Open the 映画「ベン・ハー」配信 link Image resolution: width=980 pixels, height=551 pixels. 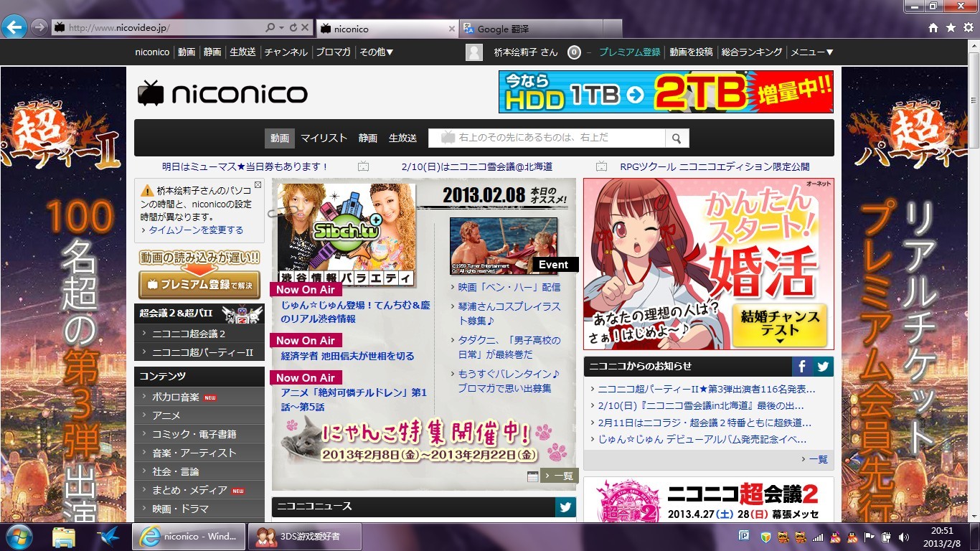click(x=509, y=287)
